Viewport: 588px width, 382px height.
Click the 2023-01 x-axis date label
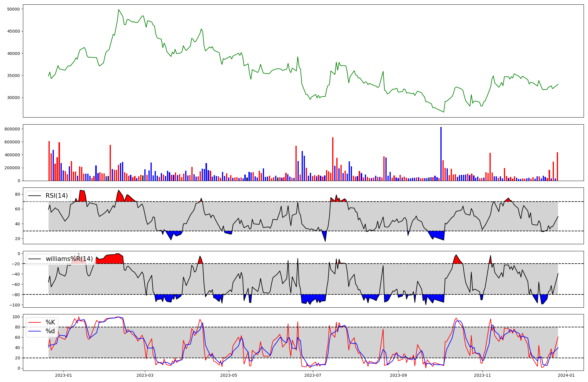(x=64, y=375)
